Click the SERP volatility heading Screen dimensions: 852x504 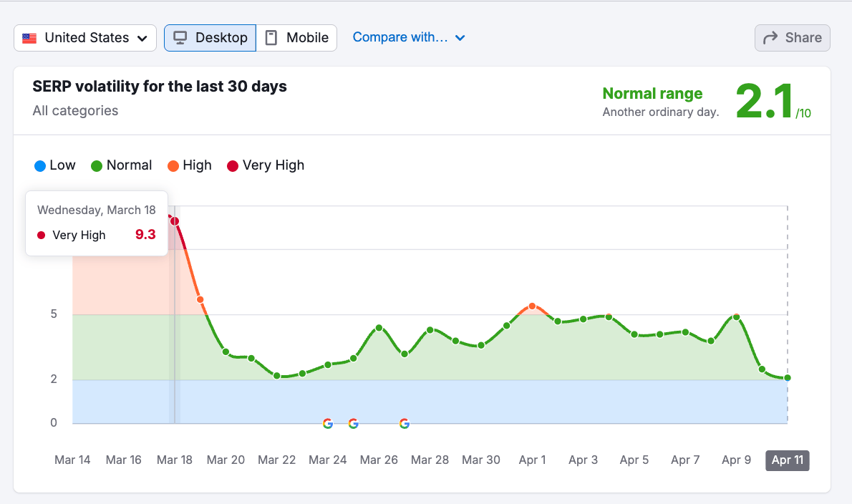pyautogui.click(x=160, y=87)
